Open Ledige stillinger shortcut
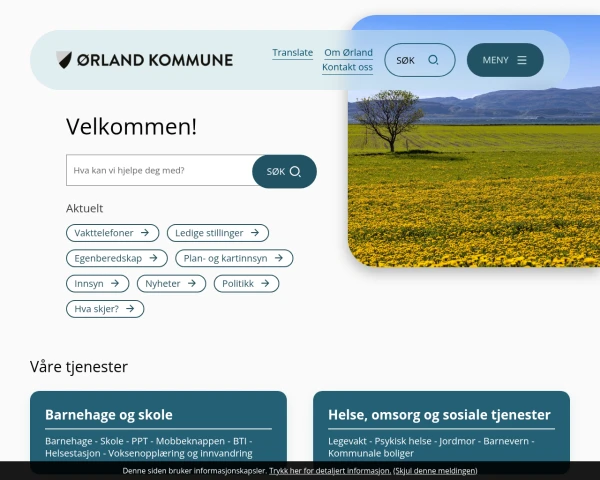This screenshot has height=480, width=600. point(218,233)
